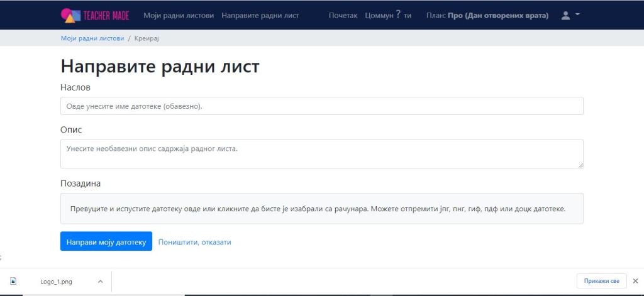Focus the Наслов title input field
Image resolution: width=644 pixels, height=296 pixels.
321,106
